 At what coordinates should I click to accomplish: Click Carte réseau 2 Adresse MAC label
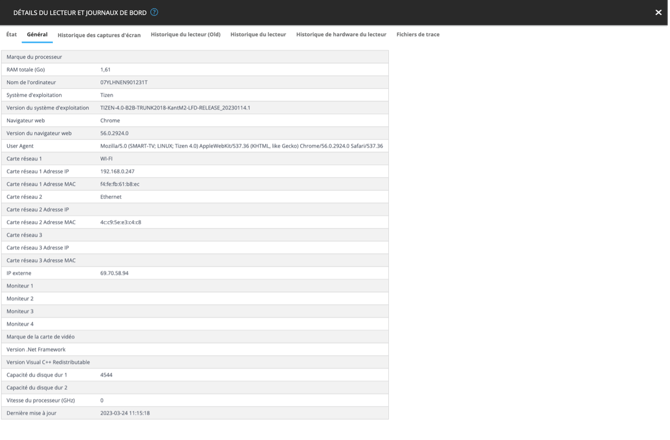(41, 222)
